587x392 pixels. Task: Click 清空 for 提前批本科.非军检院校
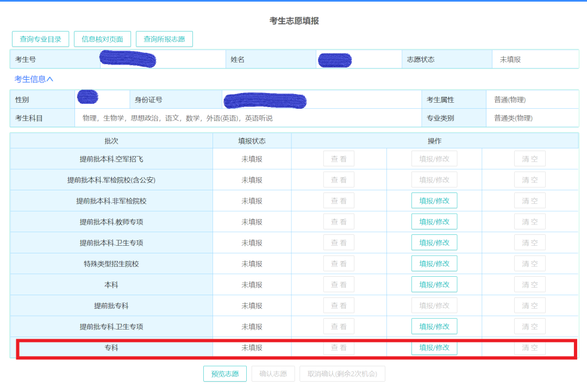tap(530, 201)
